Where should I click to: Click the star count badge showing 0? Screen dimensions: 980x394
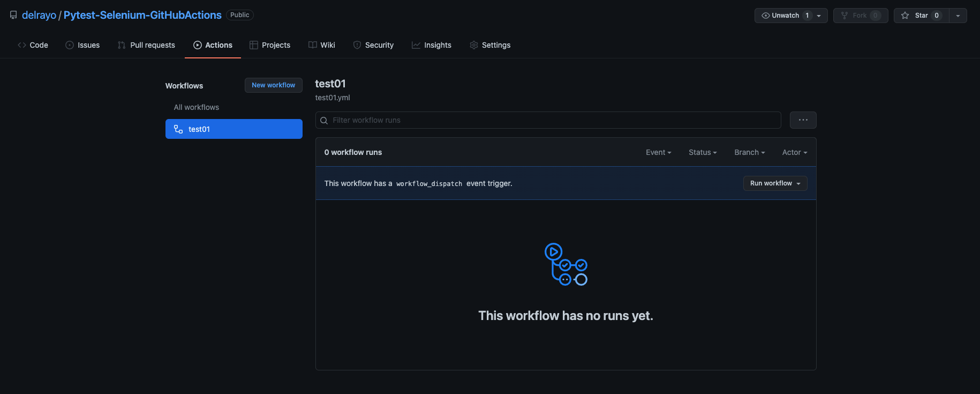(937, 16)
